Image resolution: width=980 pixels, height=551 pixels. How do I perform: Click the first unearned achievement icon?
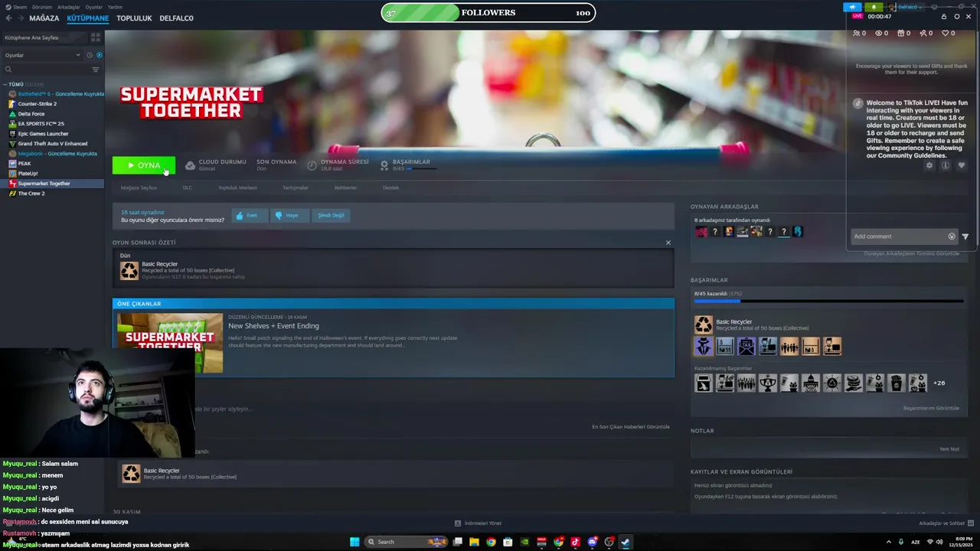[704, 383]
